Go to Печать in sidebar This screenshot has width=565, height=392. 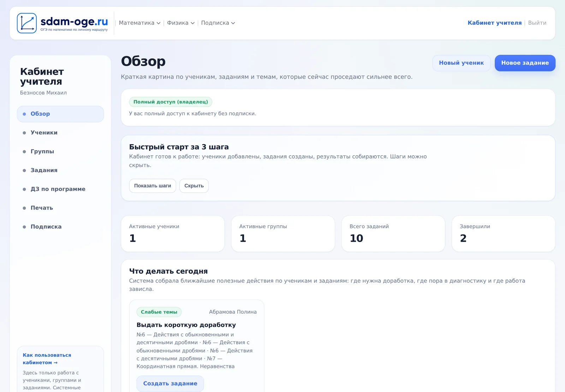60,208
